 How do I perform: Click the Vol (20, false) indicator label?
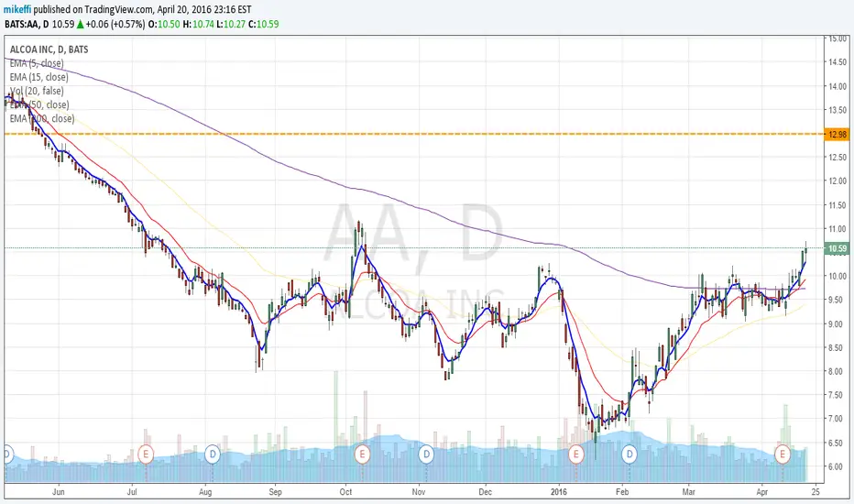[37, 91]
